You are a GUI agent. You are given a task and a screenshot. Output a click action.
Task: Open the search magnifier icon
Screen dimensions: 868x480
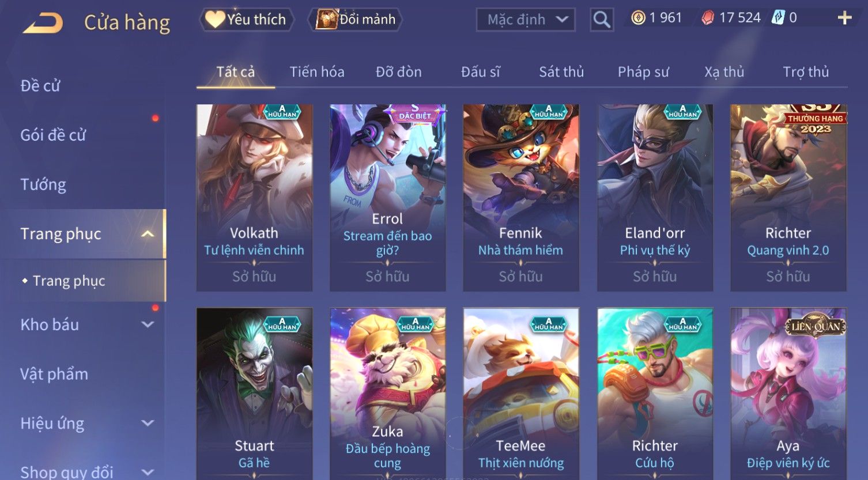coord(602,20)
